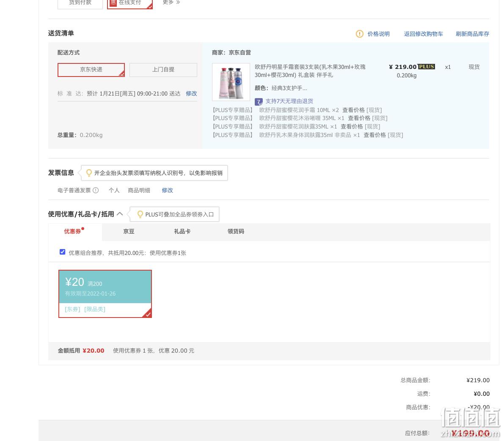Click the 商品明细 invoice content text
Screen dimensions: 504x441
click(x=139, y=190)
